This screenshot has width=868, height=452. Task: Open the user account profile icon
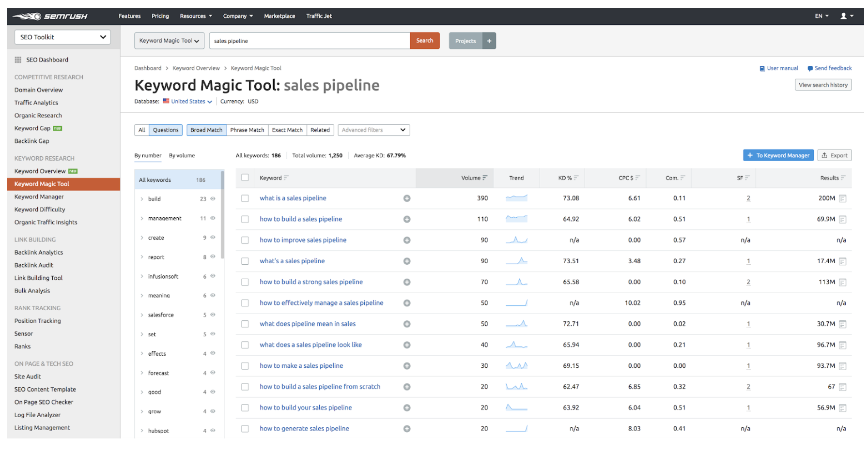pyautogui.click(x=844, y=16)
